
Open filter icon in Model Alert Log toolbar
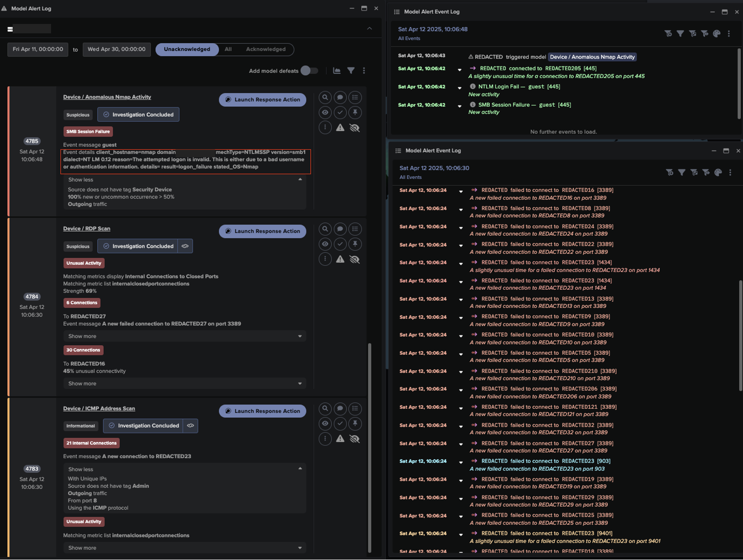click(x=351, y=71)
